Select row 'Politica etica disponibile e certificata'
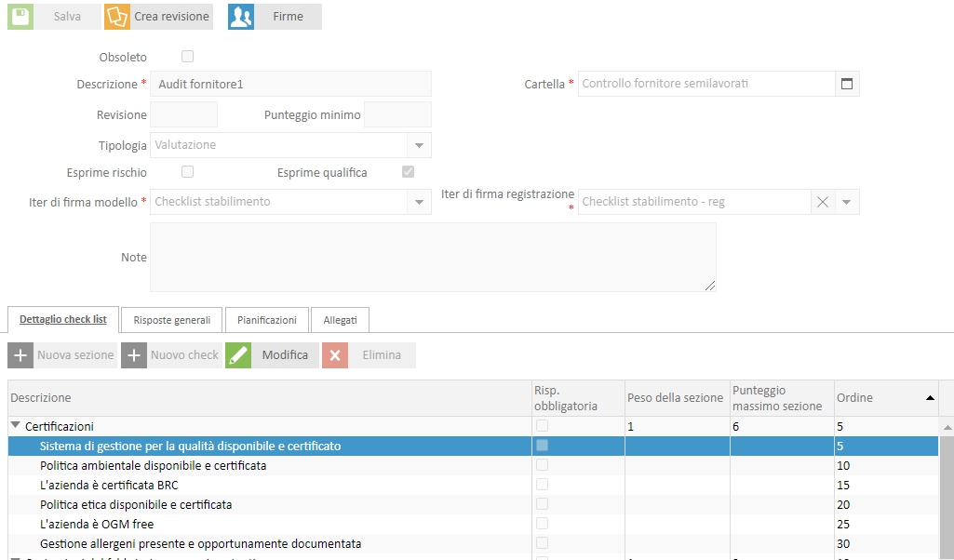Screen dimensions: 954x560 coord(474,505)
